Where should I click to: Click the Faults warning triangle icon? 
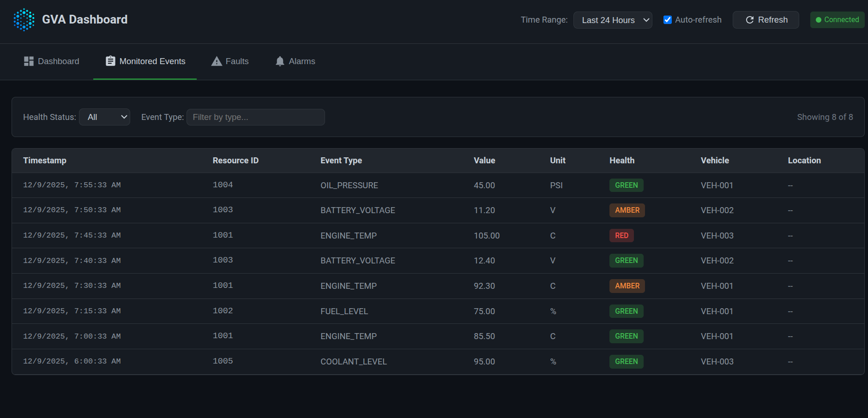217,61
